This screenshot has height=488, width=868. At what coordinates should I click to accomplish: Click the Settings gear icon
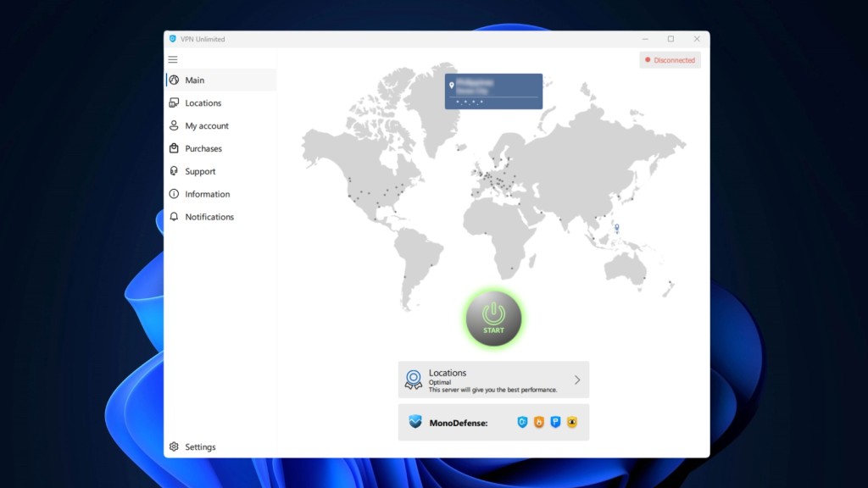coord(174,446)
